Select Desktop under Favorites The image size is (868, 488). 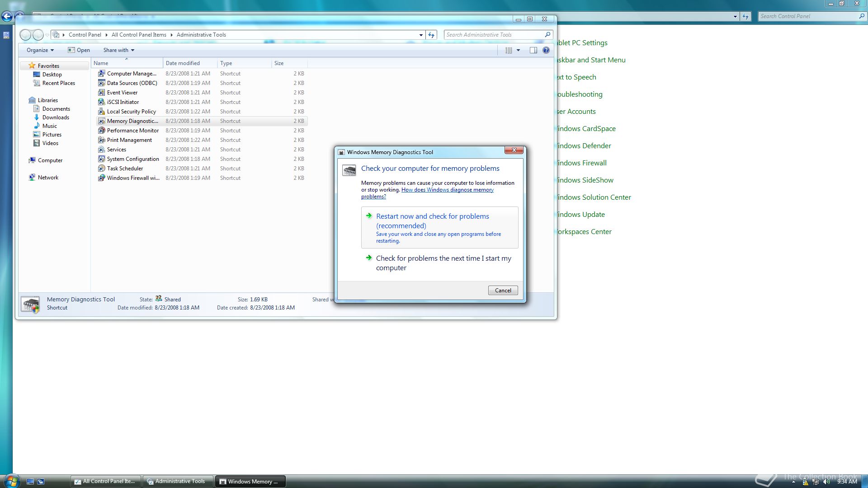[x=52, y=75]
